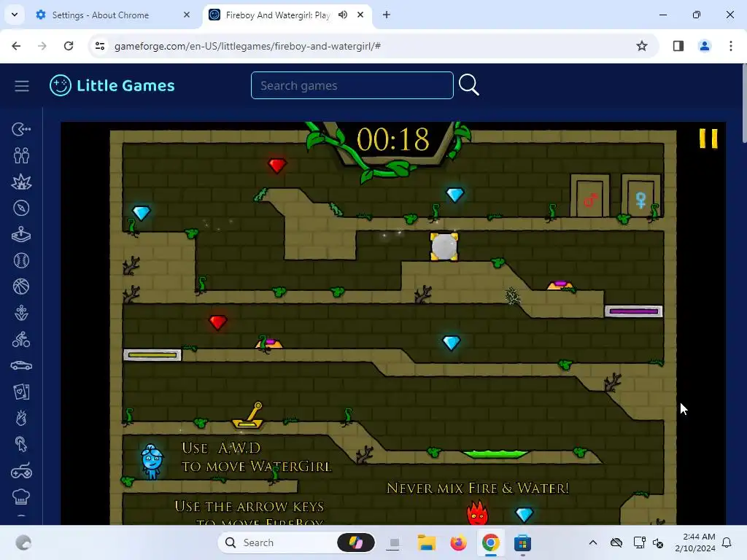
Task: Select the basketball category icon
Action: pyautogui.click(x=21, y=287)
